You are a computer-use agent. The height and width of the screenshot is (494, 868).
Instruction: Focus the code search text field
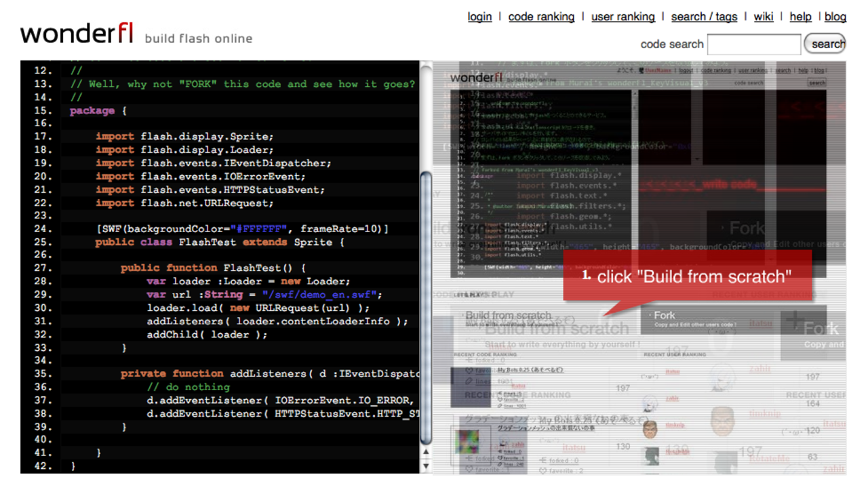[753, 45]
